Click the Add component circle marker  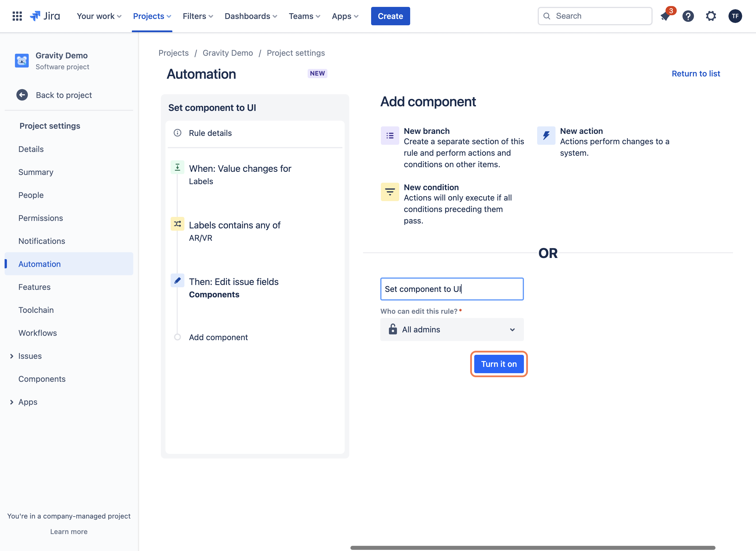pos(178,337)
